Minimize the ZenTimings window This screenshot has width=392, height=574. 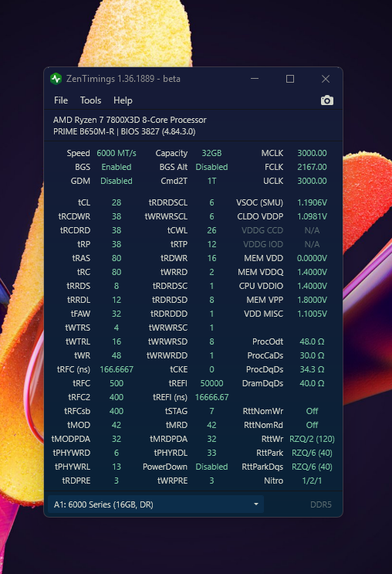point(255,79)
